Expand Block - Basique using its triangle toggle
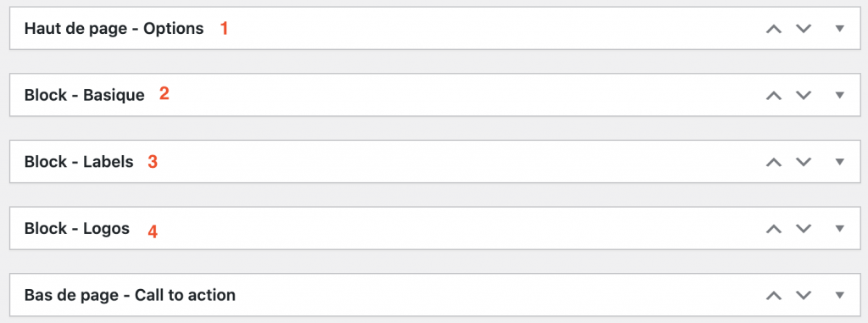 click(840, 95)
